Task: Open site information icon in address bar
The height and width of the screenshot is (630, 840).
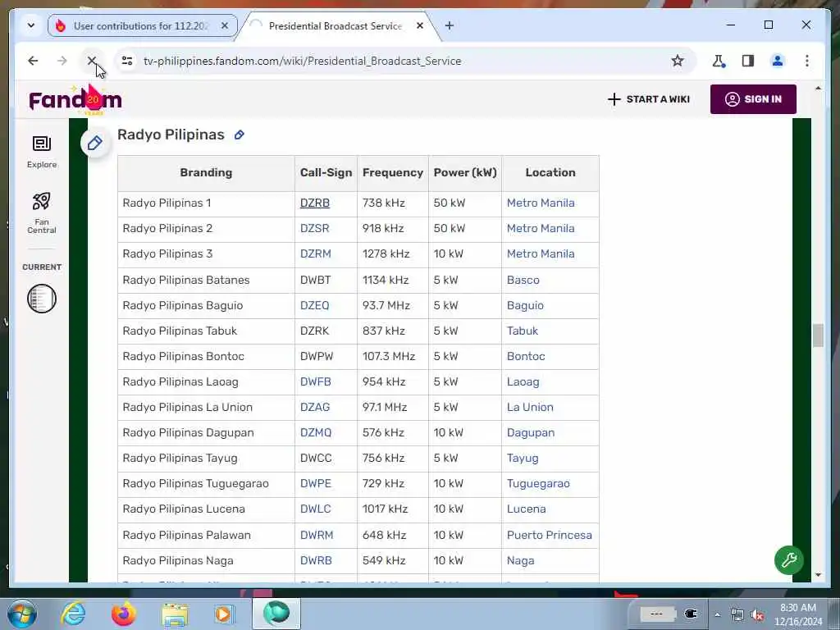Action: tap(127, 61)
